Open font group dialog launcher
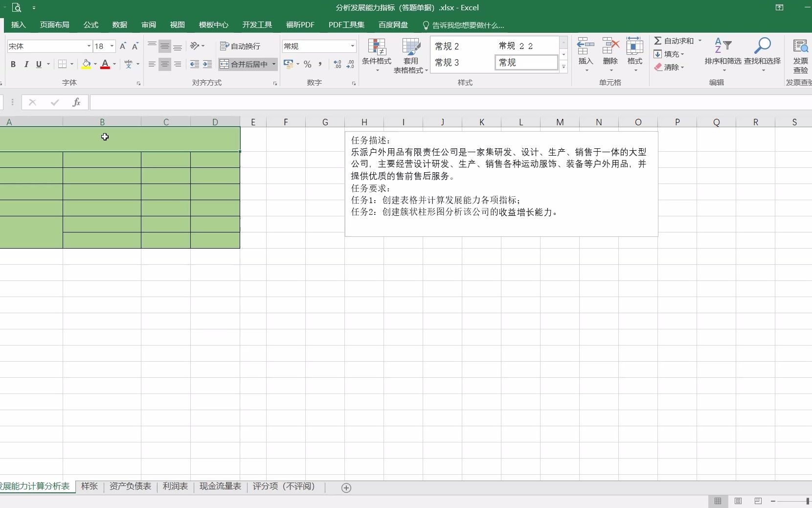Screen dimensions: 812x508 [139, 84]
